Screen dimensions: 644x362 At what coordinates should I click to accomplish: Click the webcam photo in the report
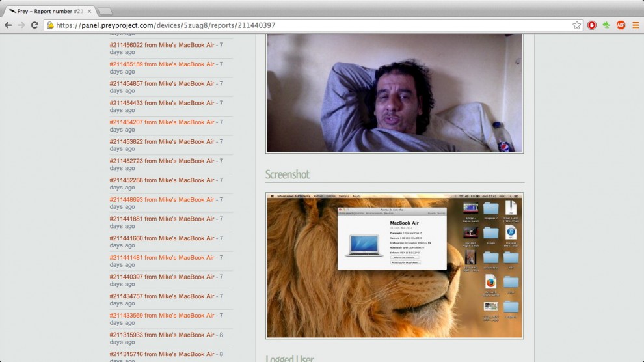click(394, 92)
